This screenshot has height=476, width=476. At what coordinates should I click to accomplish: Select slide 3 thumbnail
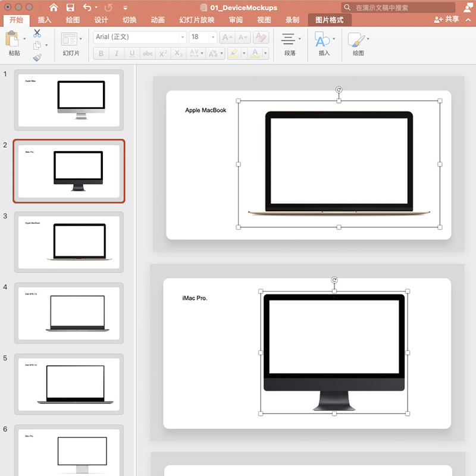(x=69, y=242)
